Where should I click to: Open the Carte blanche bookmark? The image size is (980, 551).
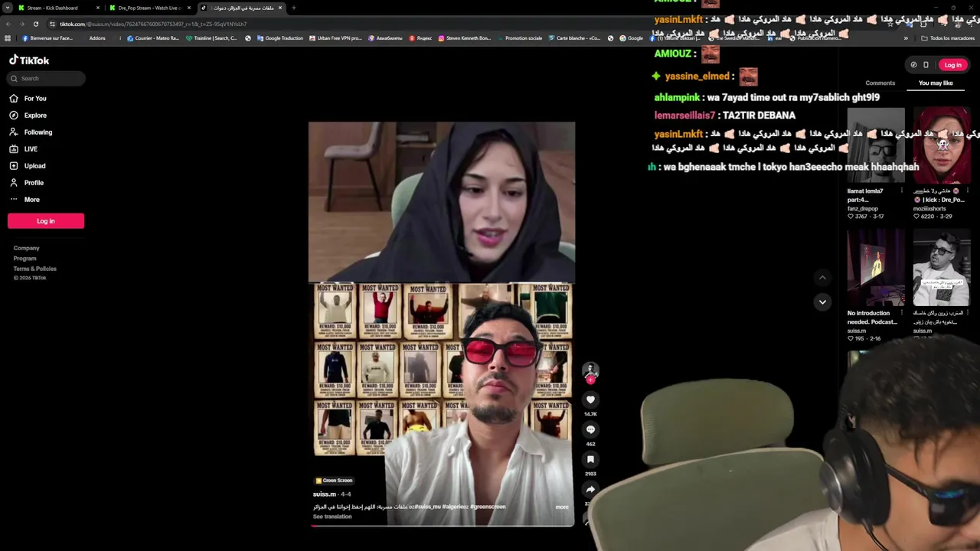575,38
